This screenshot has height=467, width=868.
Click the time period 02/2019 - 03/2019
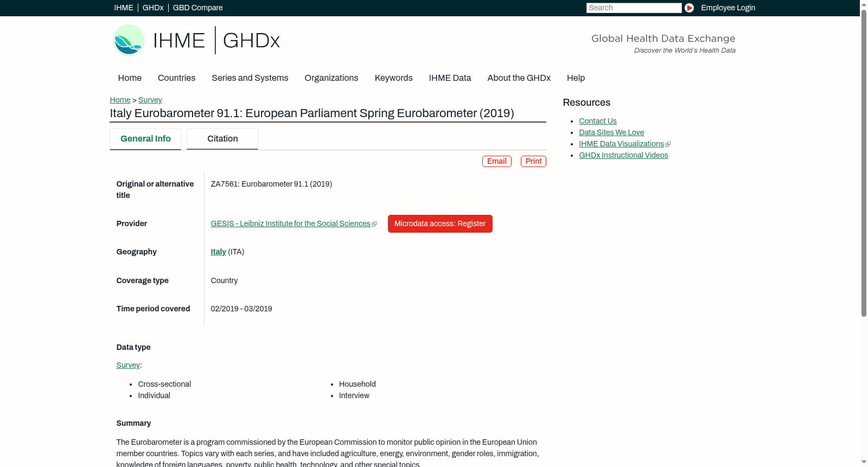[241, 309]
